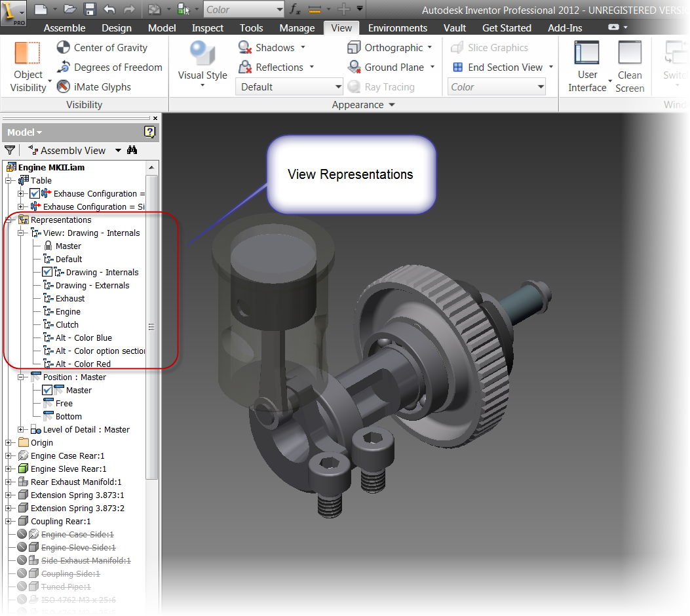Expand the Level of Detail : Master node
The height and width of the screenshot is (616, 690).
(21, 429)
